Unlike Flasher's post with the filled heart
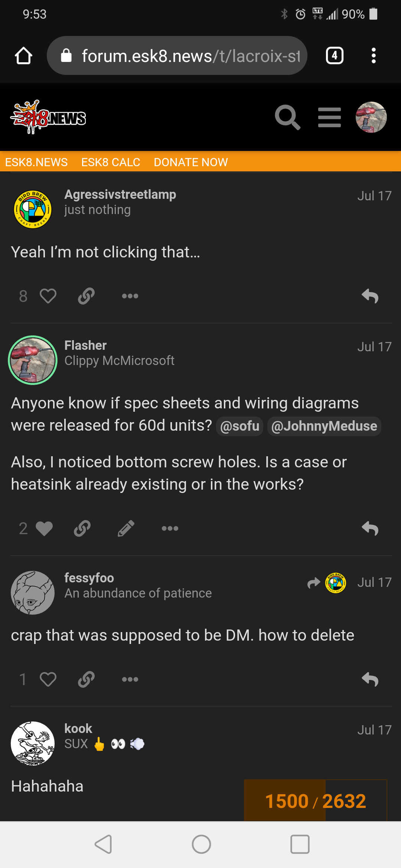 [45, 529]
